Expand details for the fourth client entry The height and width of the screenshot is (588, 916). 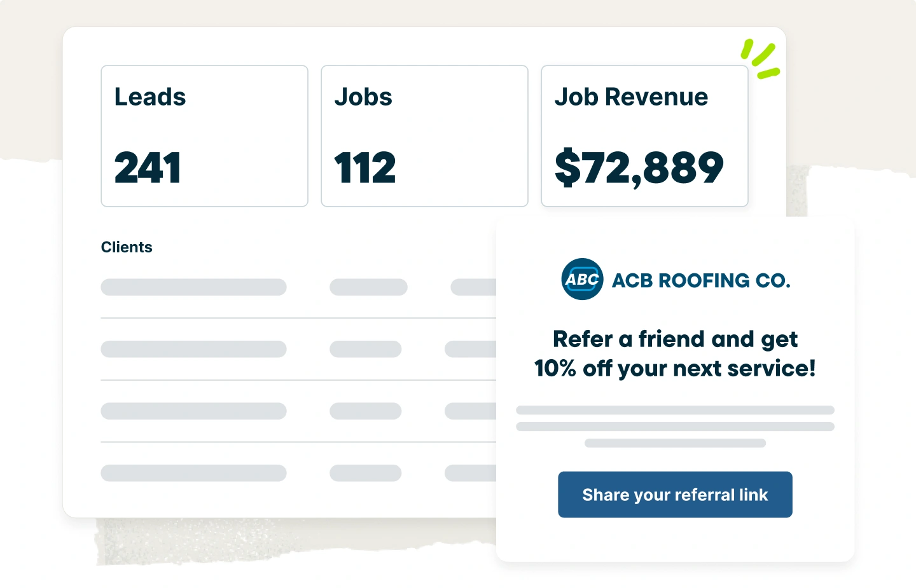point(193,472)
